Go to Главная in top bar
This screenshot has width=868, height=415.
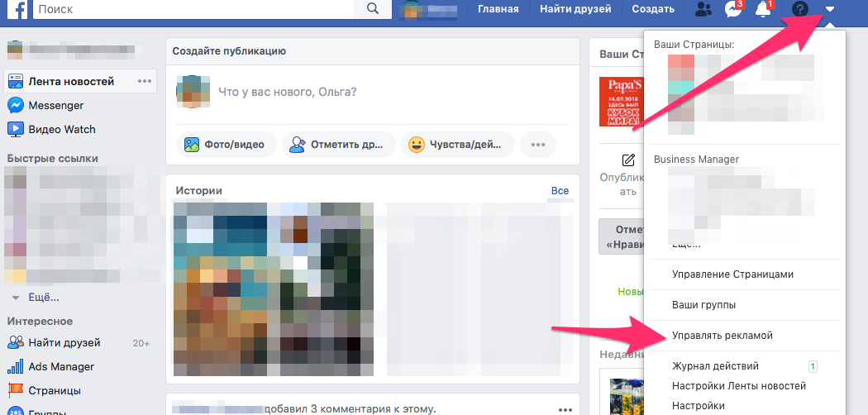pyautogui.click(x=498, y=9)
